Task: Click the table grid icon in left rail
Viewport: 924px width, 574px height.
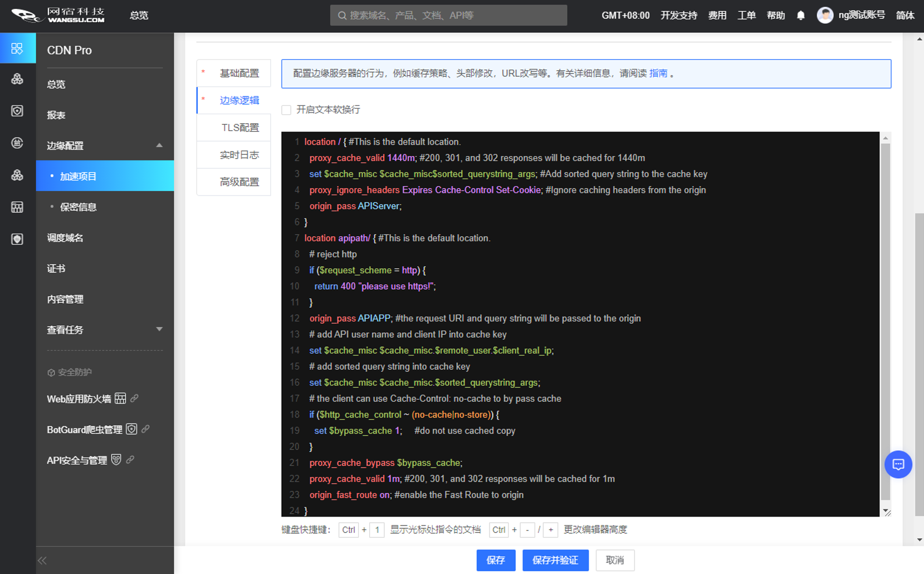Action: pyautogui.click(x=17, y=207)
